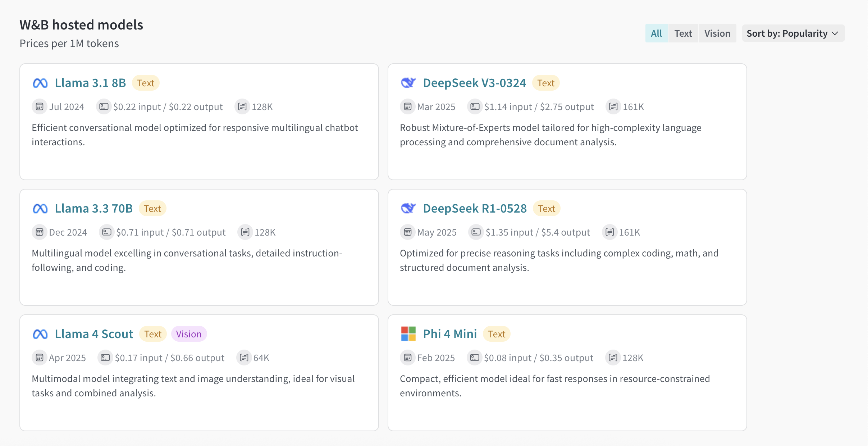Viewport: 868px width, 446px height.
Task: Filter models by Vision type
Action: (x=717, y=33)
